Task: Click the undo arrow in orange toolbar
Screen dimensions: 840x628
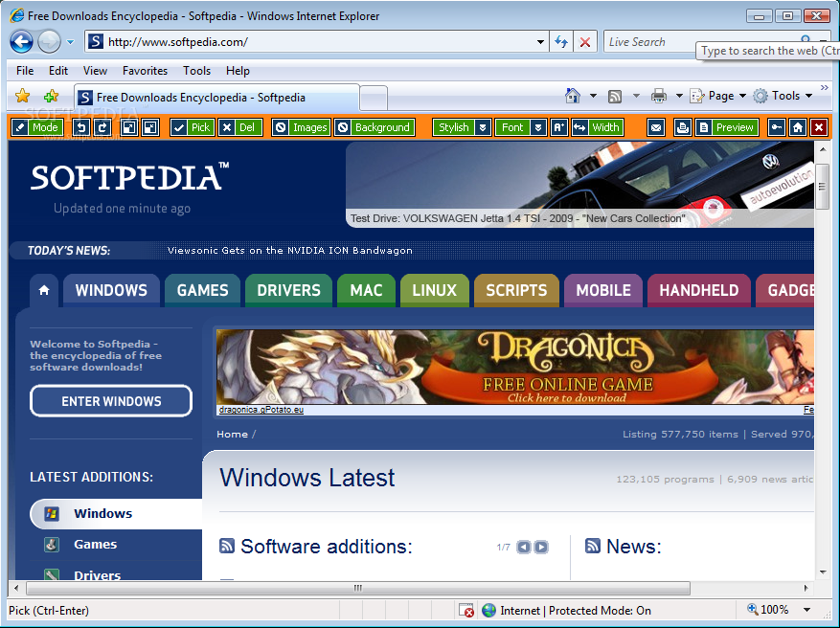Action: pos(80,127)
